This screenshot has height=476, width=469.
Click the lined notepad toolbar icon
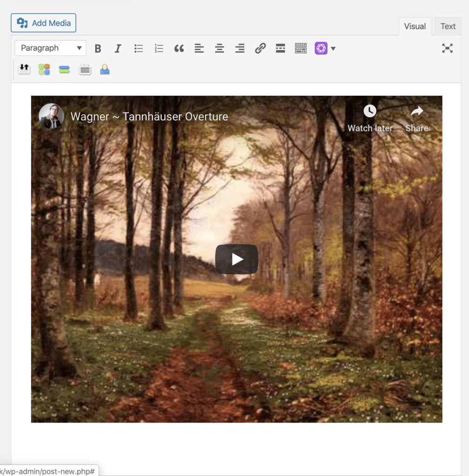point(85,70)
